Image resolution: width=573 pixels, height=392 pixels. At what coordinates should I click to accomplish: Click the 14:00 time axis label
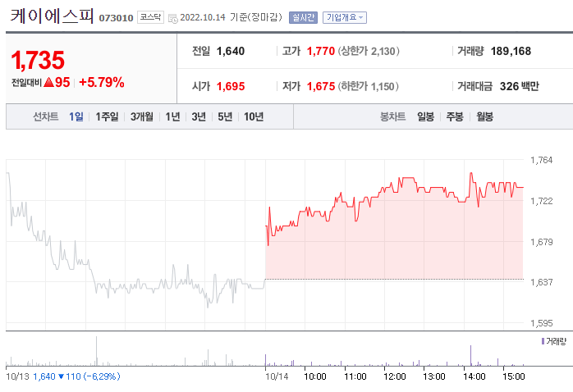[474, 376]
